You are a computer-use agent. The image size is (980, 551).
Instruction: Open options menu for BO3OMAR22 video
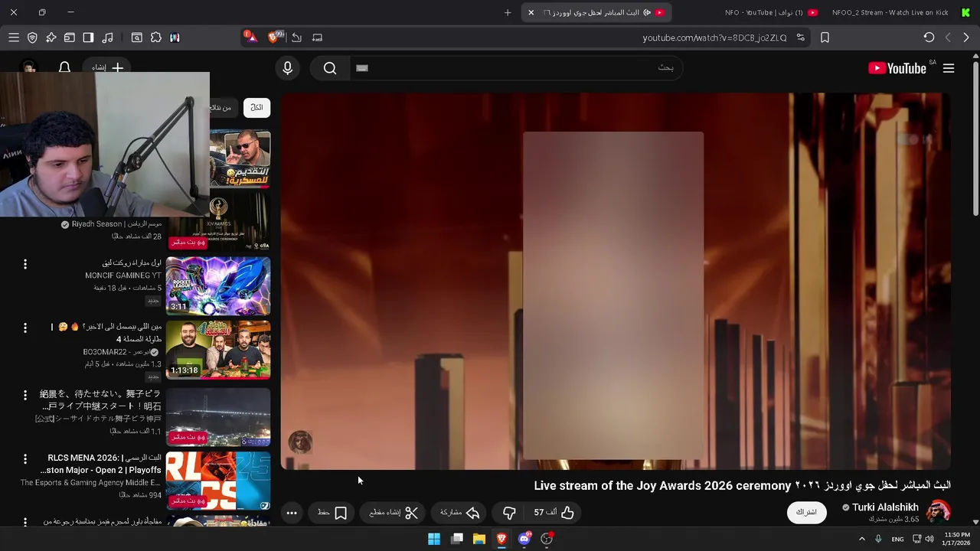[25, 328]
